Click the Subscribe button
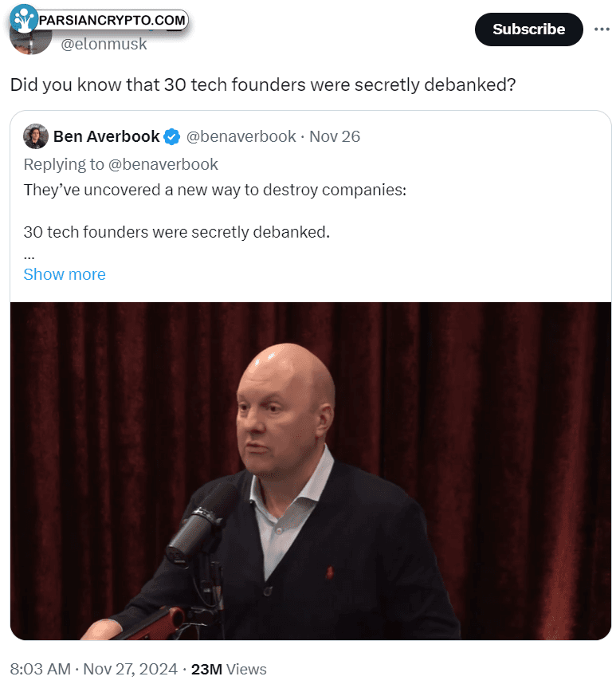616x692 pixels. click(528, 29)
